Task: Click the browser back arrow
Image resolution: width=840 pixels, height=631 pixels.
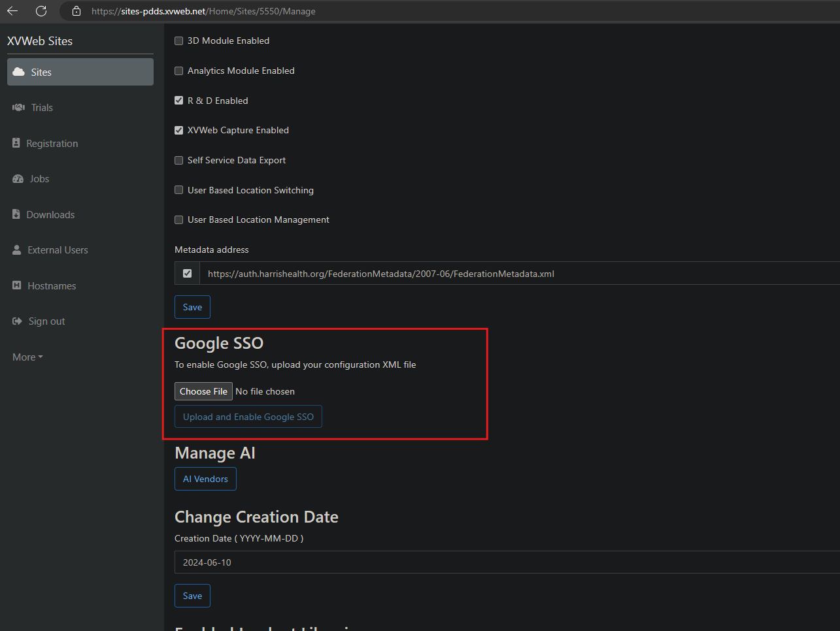Action: 12,11
